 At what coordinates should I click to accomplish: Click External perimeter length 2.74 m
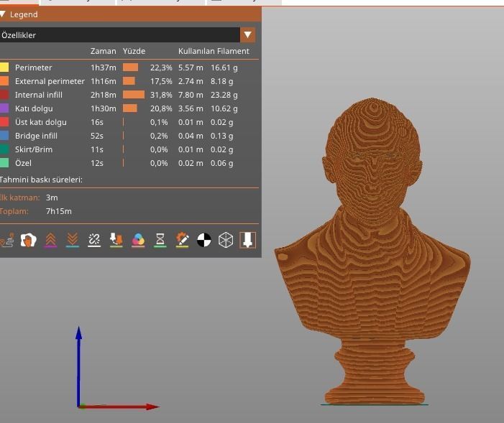pos(191,81)
